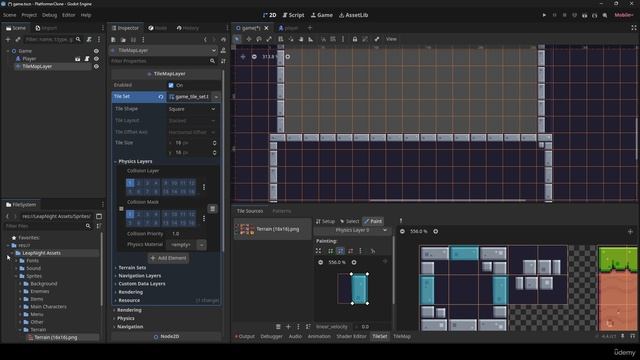The width and height of the screenshot is (640, 360).
Task: Collapse LeapNight Assets folder
Action: click(12, 253)
